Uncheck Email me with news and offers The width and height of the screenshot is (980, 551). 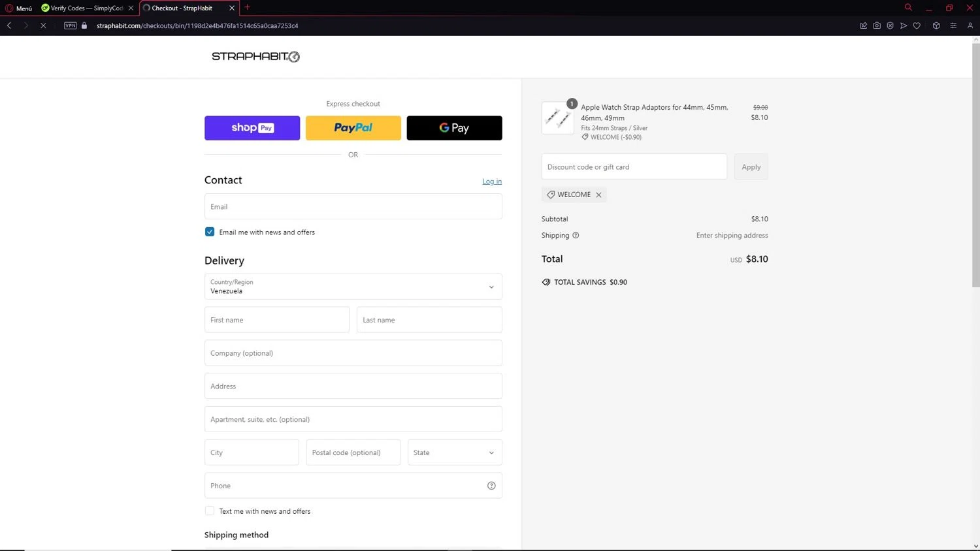click(x=210, y=232)
